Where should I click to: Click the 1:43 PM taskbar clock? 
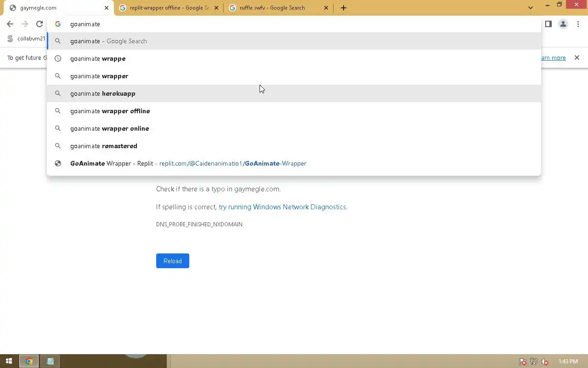pos(569,362)
